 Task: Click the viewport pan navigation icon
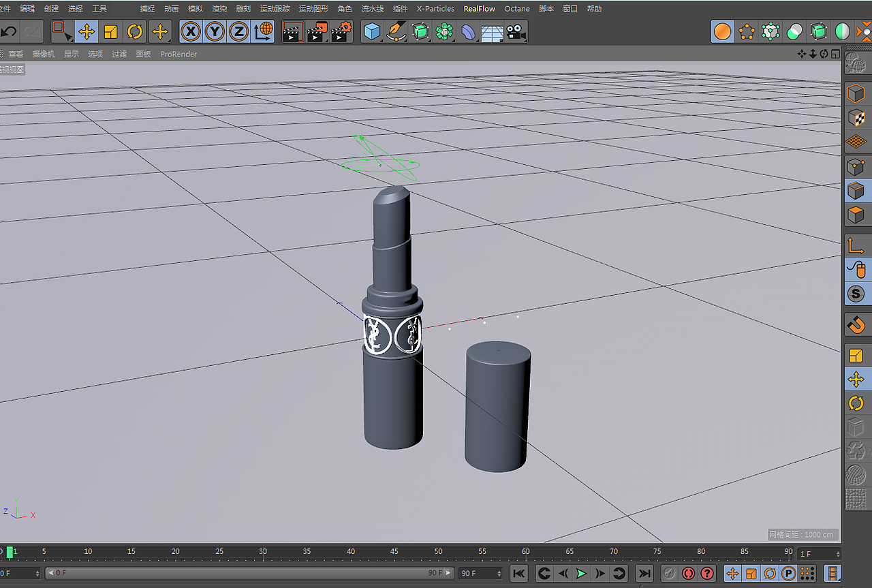click(802, 54)
